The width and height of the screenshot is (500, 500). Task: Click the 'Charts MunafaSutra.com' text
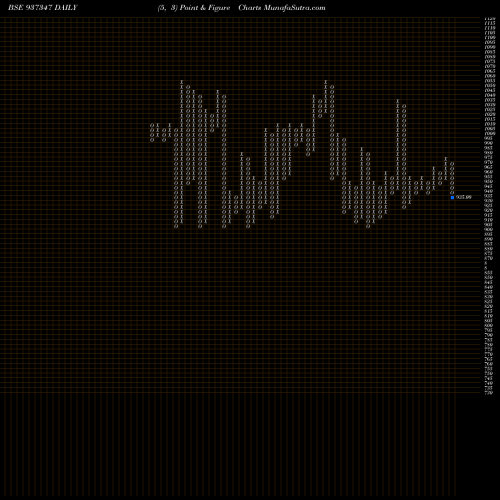click(282, 8)
